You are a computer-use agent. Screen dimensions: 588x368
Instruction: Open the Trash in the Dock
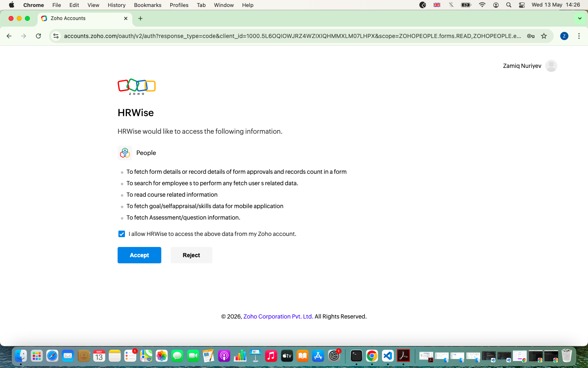(x=567, y=356)
